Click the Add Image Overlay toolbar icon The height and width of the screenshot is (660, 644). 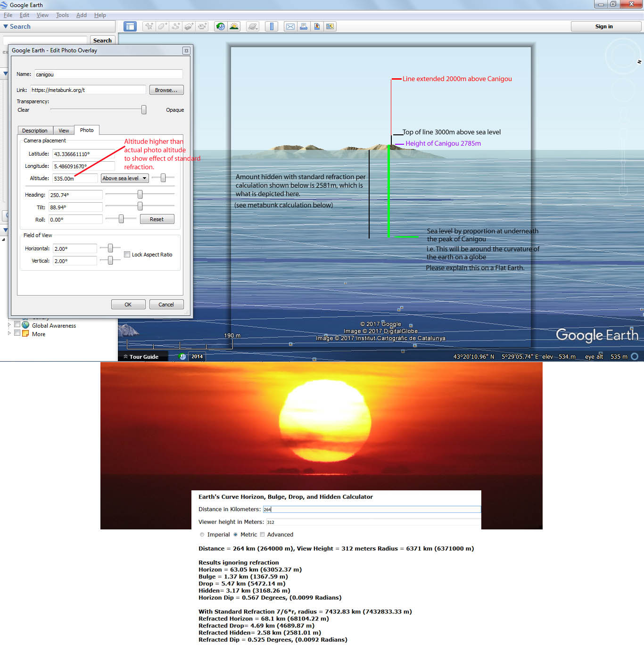pos(189,26)
